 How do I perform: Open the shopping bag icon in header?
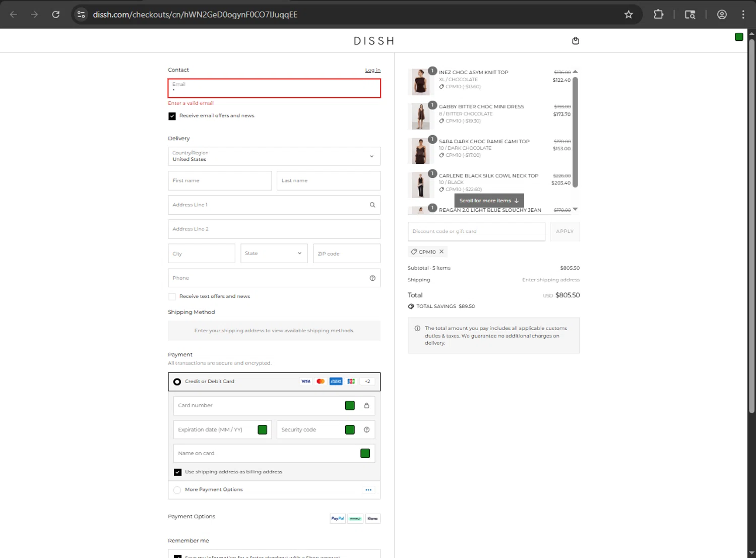click(x=576, y=41)
